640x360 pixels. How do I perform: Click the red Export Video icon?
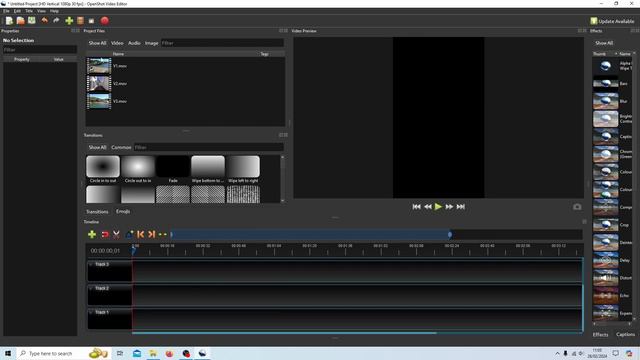[104, 20]
